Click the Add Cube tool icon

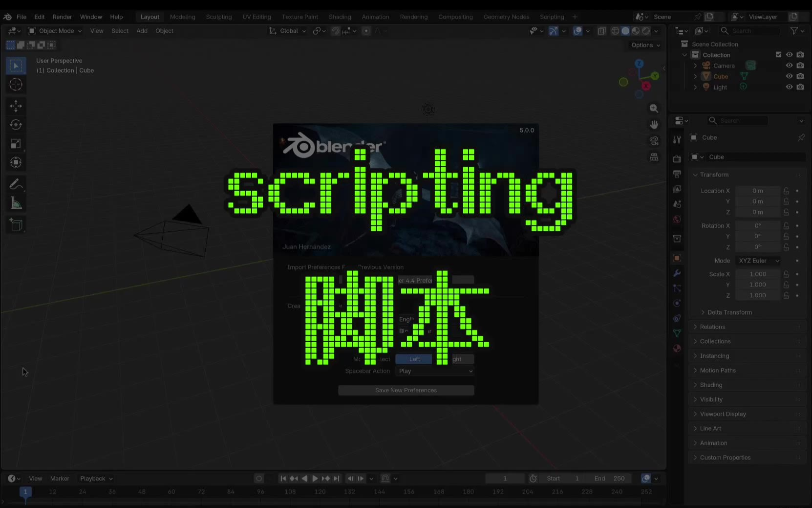[x=16, y=225]
